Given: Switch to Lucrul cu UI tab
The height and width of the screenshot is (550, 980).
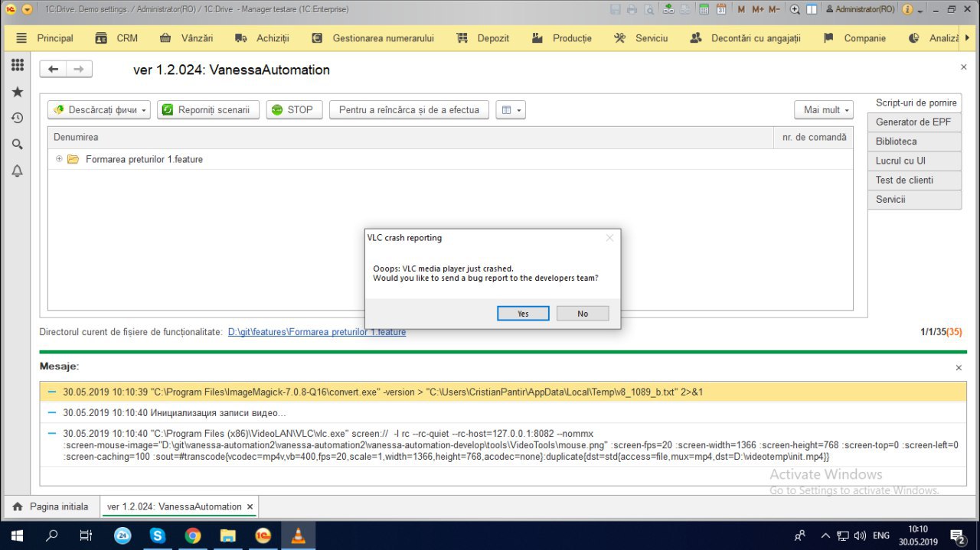Looking at the screenshot, I should 914,161.
